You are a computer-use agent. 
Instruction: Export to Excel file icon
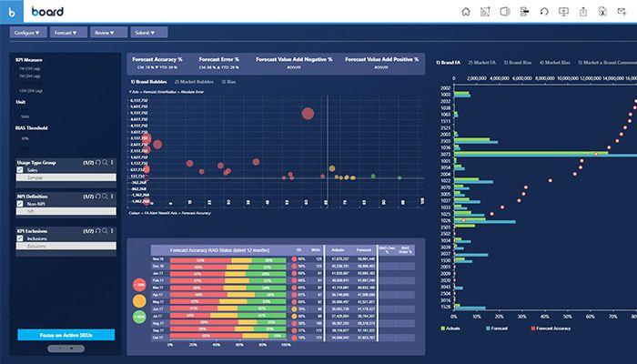pyautogui.click(x=602, y=12)
